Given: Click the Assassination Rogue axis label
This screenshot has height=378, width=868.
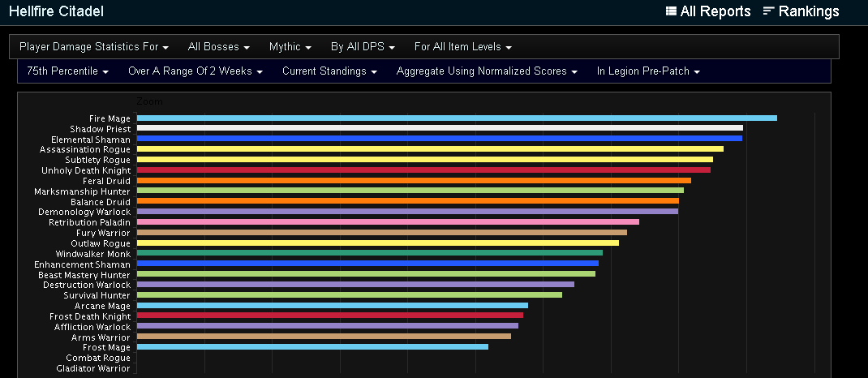Looking at the screenshot, I should pos(85,149).
